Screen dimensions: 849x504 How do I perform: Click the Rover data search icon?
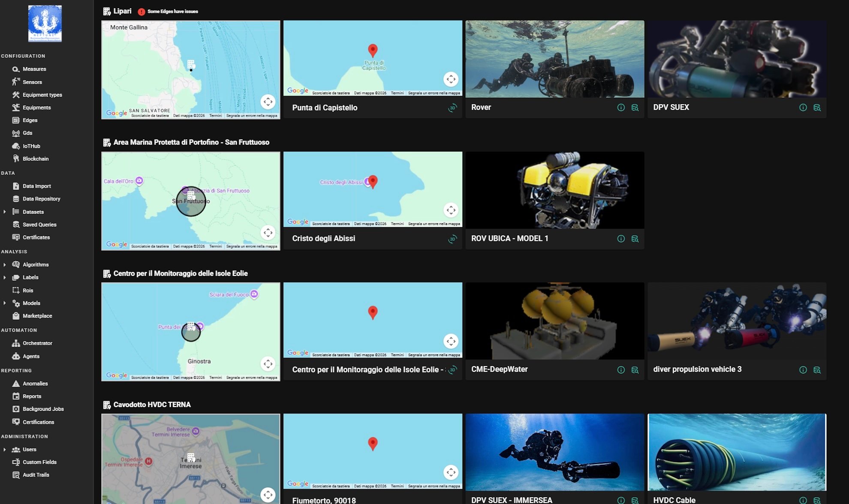(635, 108)
